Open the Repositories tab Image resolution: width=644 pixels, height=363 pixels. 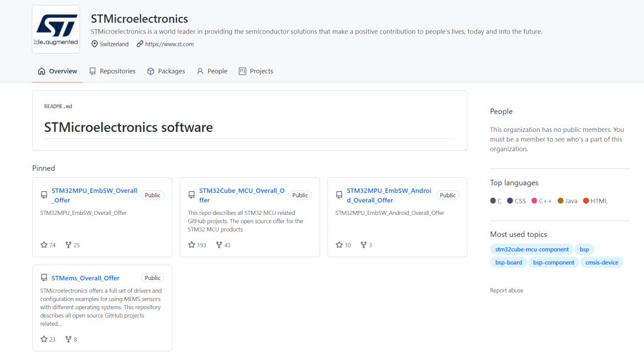point(113,71)
